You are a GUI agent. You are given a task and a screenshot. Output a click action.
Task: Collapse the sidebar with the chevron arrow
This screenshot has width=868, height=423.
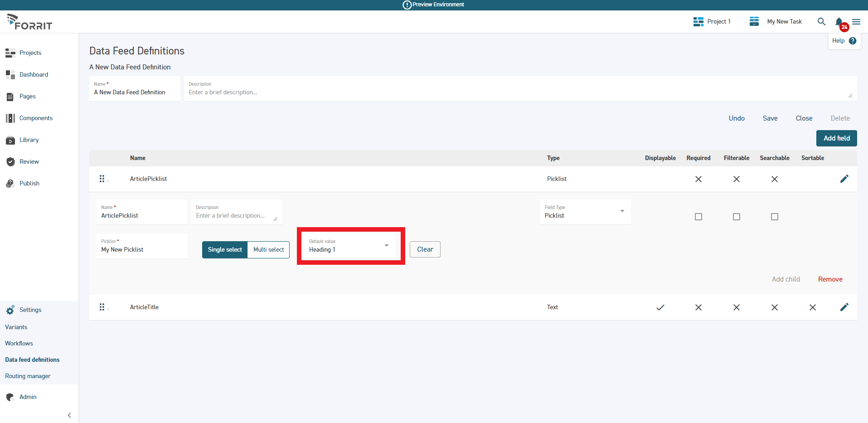69,415
